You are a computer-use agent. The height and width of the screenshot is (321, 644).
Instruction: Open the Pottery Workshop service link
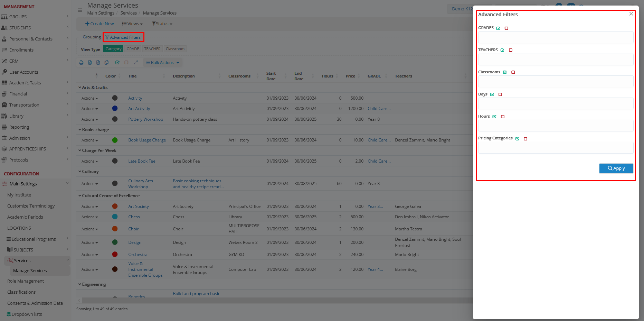click(145, 119)
